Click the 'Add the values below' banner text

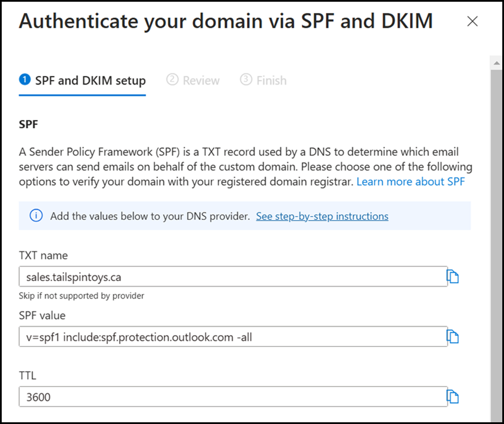pos(150,216)
